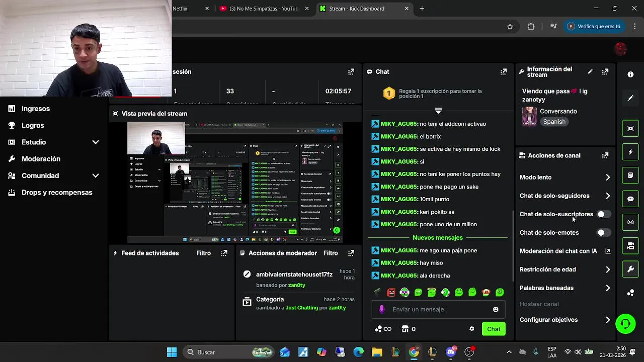Open Ingresos in the left menu
The width and height of the screenshot is (644, 362).
pyautogui.click(x=36, y=109)
